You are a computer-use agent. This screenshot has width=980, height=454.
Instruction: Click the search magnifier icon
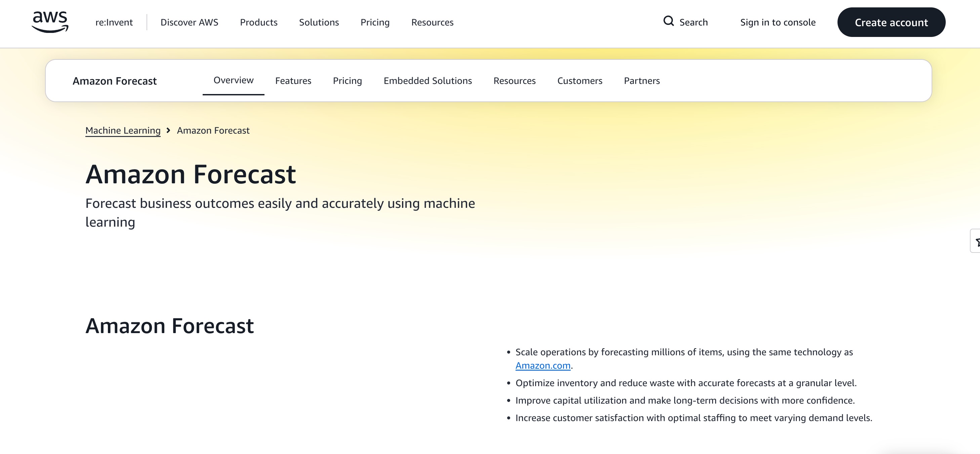coord(668,21)
